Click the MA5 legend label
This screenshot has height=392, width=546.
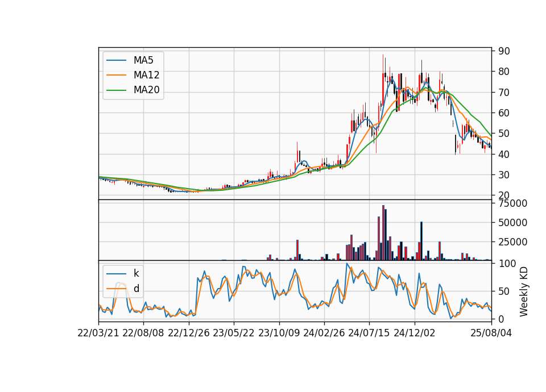pos(143,60)
